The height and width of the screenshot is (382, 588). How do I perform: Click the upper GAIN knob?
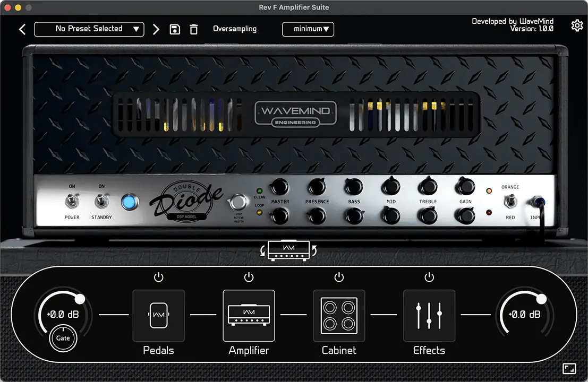465,186
